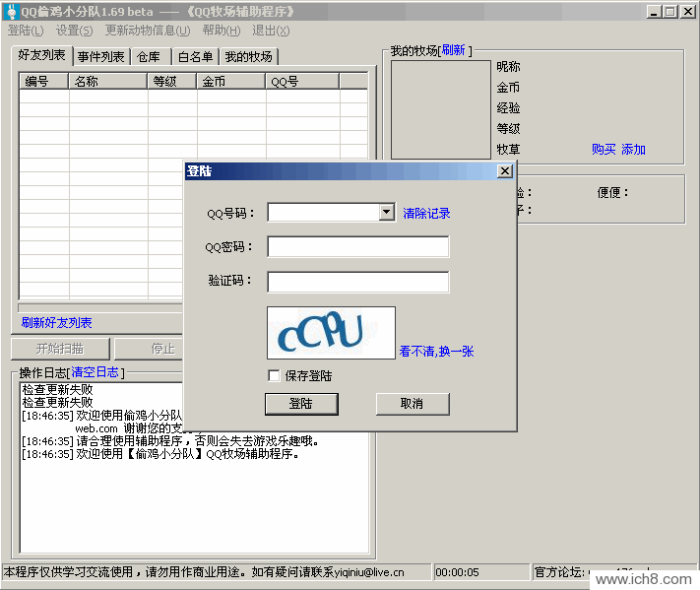
Task: Sort by the 金币 column header
Action: pos(231,82)
